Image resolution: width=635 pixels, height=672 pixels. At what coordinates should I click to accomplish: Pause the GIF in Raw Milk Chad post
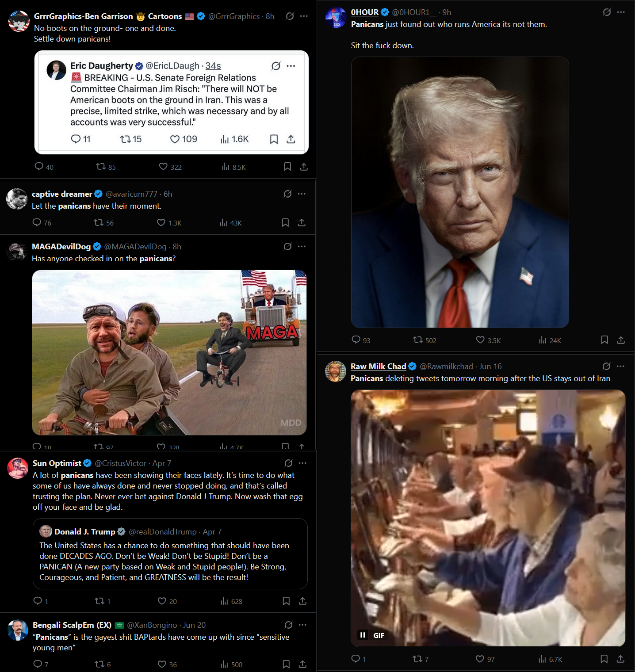click(363, 635)
